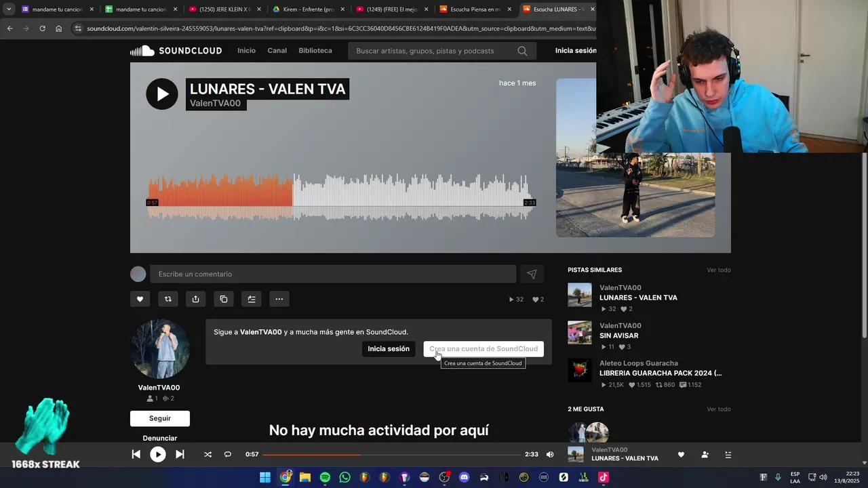Click Inicia sesión in the header
868x488 pixels.
click(x=576, y=51)
